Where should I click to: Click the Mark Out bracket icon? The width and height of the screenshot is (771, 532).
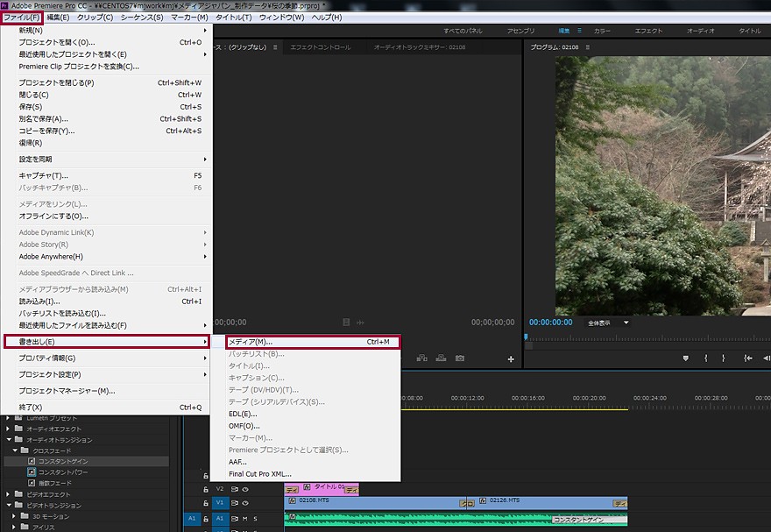724,358
